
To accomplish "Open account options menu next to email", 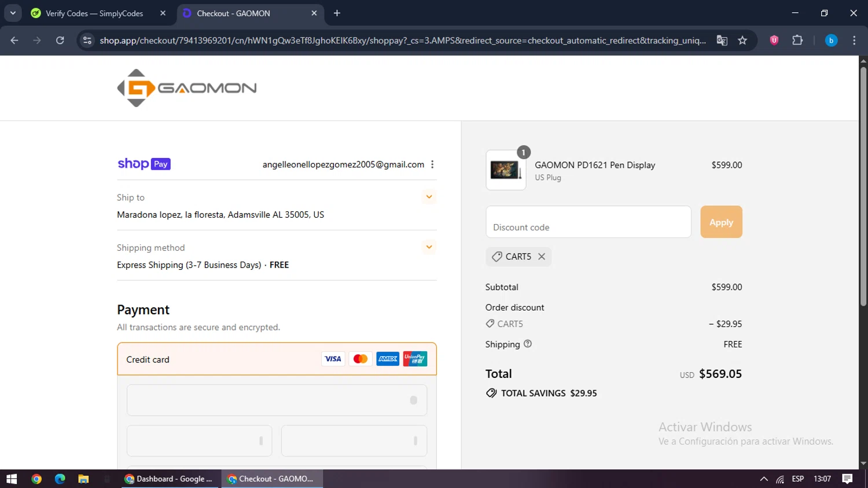I will pos(432,164).
